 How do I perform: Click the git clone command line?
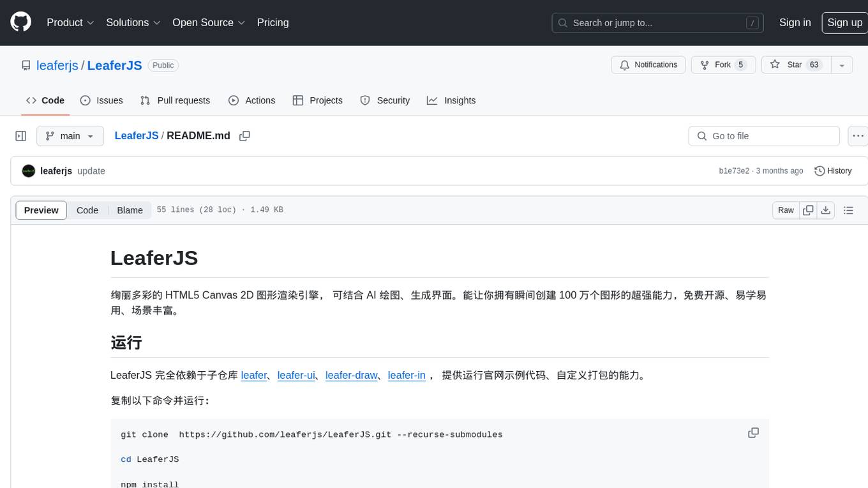(x=311, y=434)
